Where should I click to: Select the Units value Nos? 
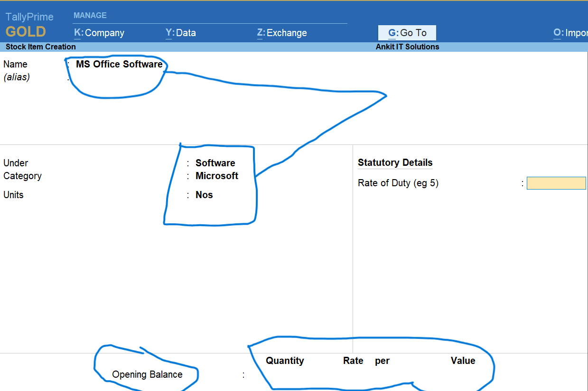(204, 195)
